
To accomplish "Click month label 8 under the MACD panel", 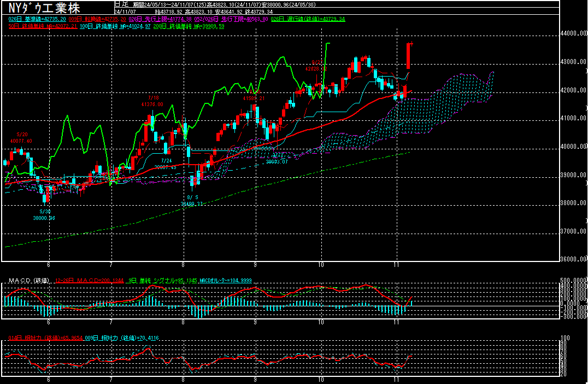I will [184, 322].
